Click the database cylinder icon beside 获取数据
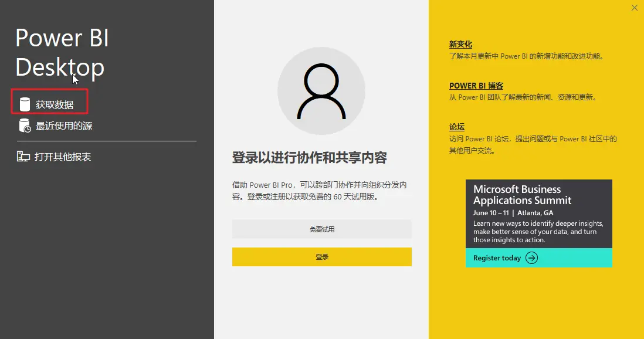Screen dimensions: 644x339 pyautogui.click(x=25, y=104)
